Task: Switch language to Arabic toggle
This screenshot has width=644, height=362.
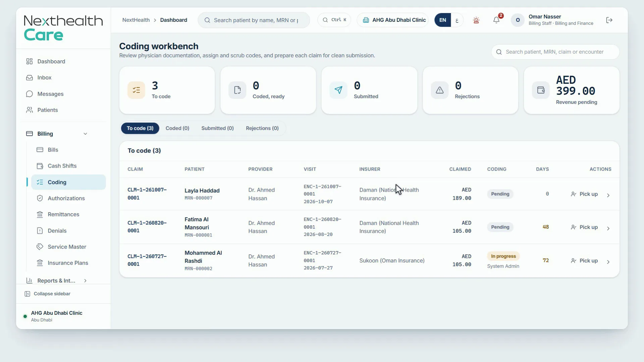Action: 457,20
